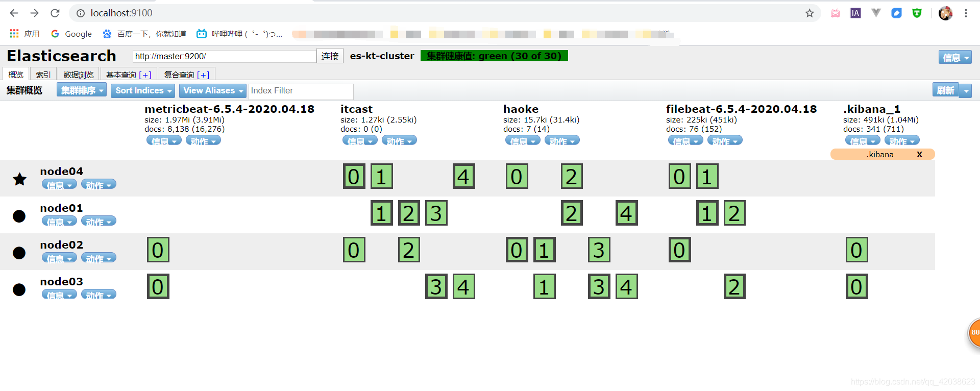980x391 pixels.
Task: Open 信息 dropdown for metricbeat index
Action: pyautogui.click(x=164, y=140)
